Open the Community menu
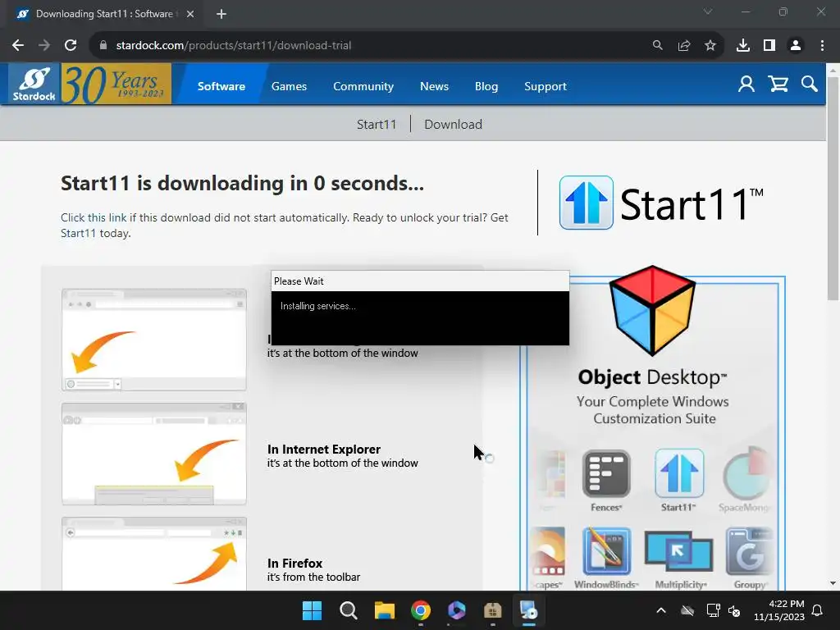 (x=363, y=86)
